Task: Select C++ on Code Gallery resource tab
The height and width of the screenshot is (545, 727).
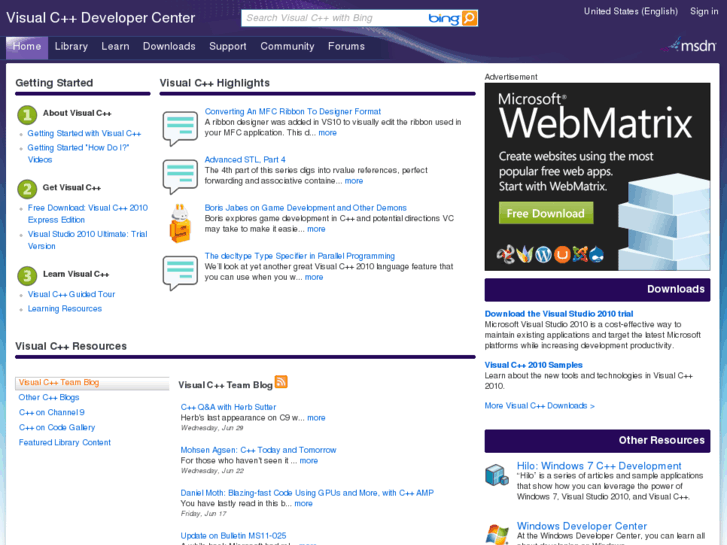Action: tap(57, 428)
